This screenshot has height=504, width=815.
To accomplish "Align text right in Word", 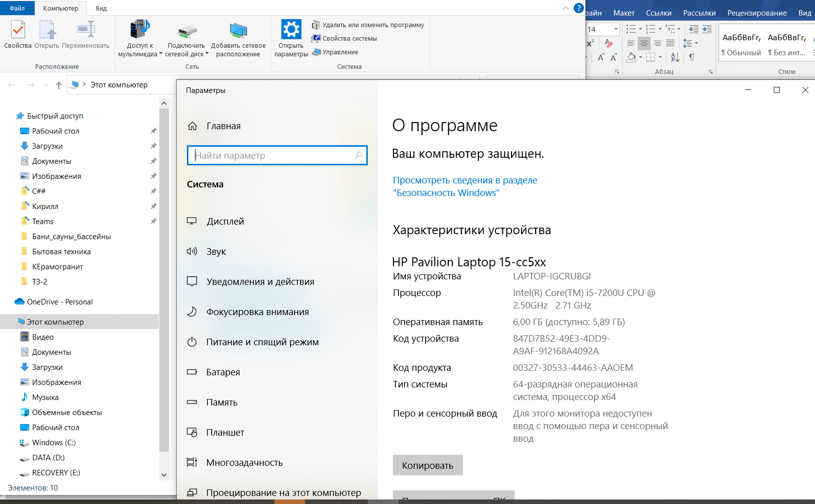I will 657,44.
